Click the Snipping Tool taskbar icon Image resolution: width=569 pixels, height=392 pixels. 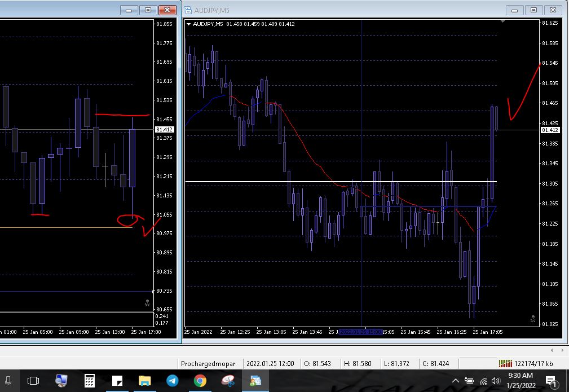coord(228,380)
